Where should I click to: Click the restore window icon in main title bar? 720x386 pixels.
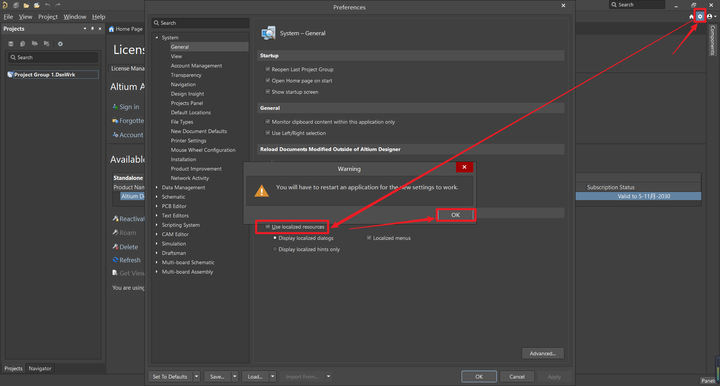[693, 5]
